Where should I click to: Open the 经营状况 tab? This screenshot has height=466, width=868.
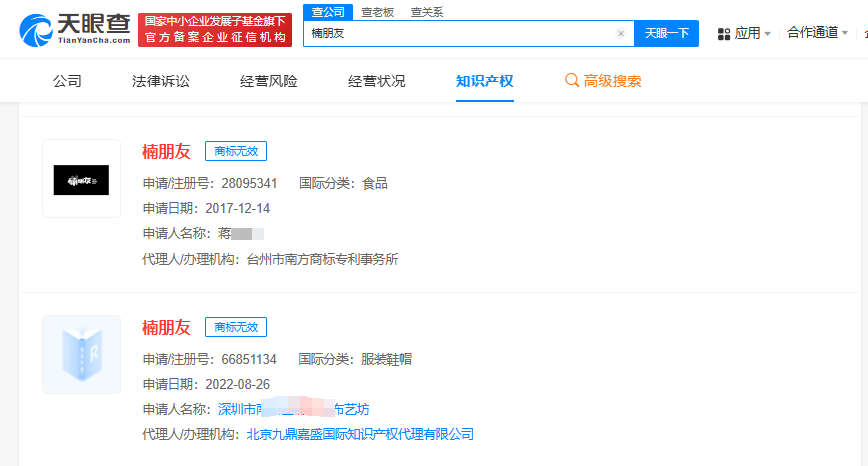click(x=376, y=81)
